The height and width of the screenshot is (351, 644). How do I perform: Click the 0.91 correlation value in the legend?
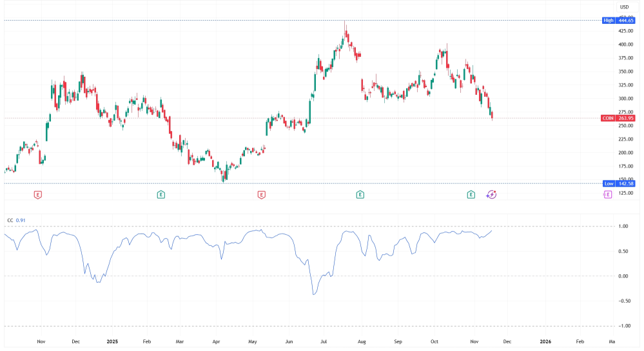coord(20,221)
